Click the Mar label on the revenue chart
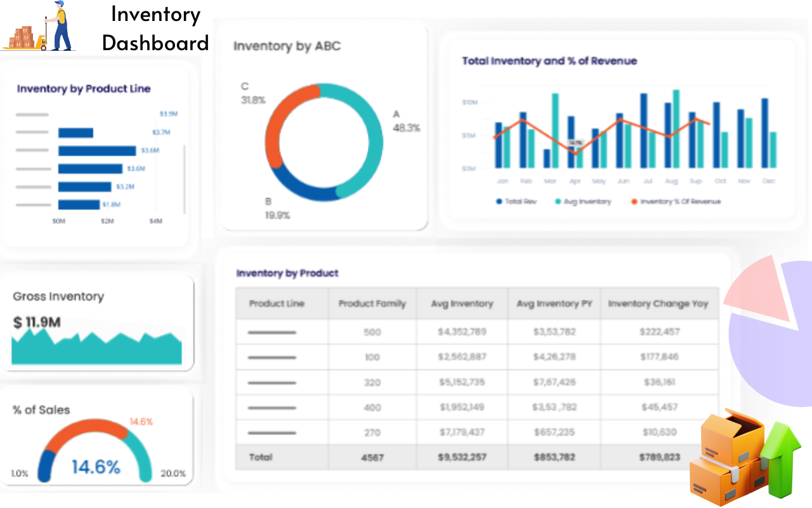 550,181
